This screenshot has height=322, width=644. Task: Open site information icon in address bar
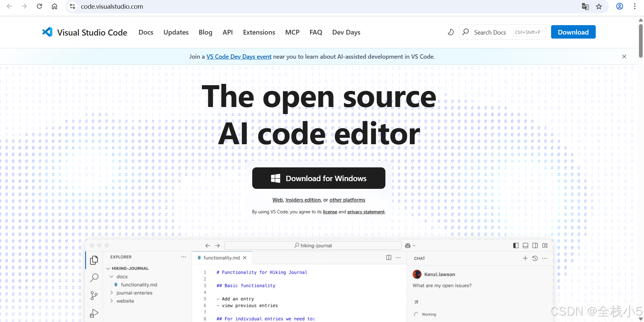72,6
